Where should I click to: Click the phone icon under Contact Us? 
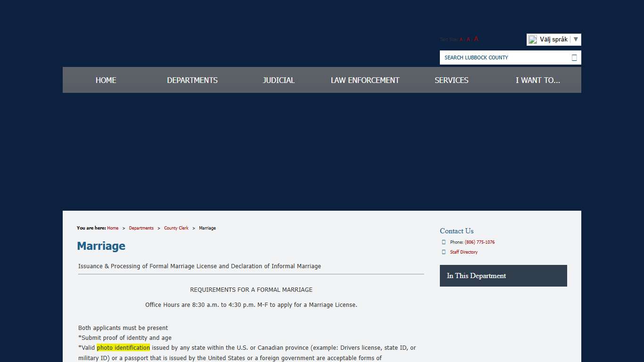click(x=444, y=242)
